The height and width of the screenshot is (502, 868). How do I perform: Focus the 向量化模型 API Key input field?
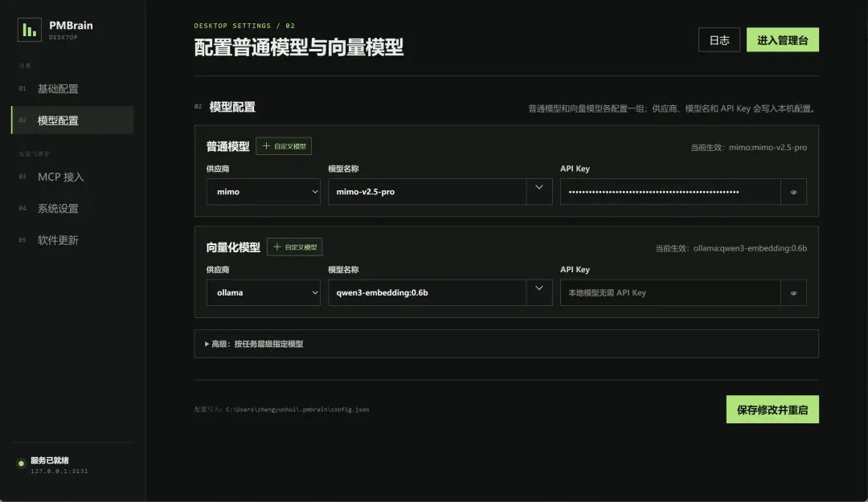670,293
